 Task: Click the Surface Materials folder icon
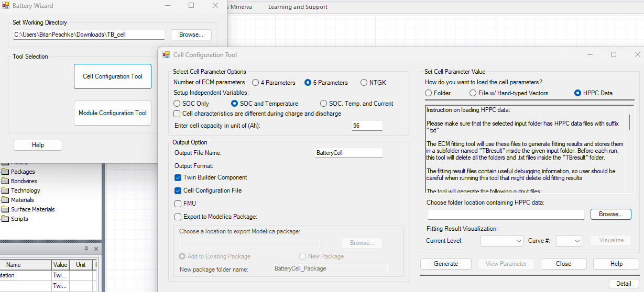(x=5, y=209)
